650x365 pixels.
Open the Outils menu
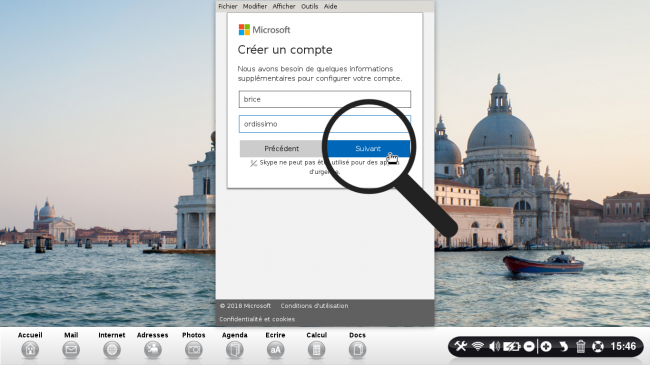pos(309,6)
